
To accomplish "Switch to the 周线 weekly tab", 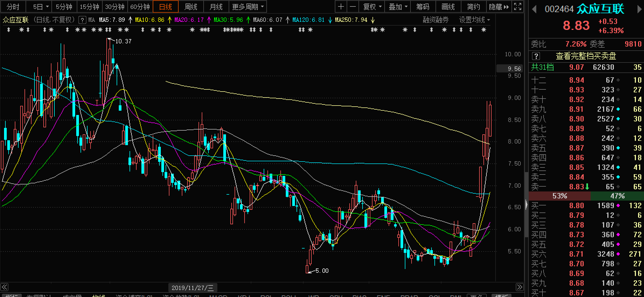I will (x=191, y=7).
